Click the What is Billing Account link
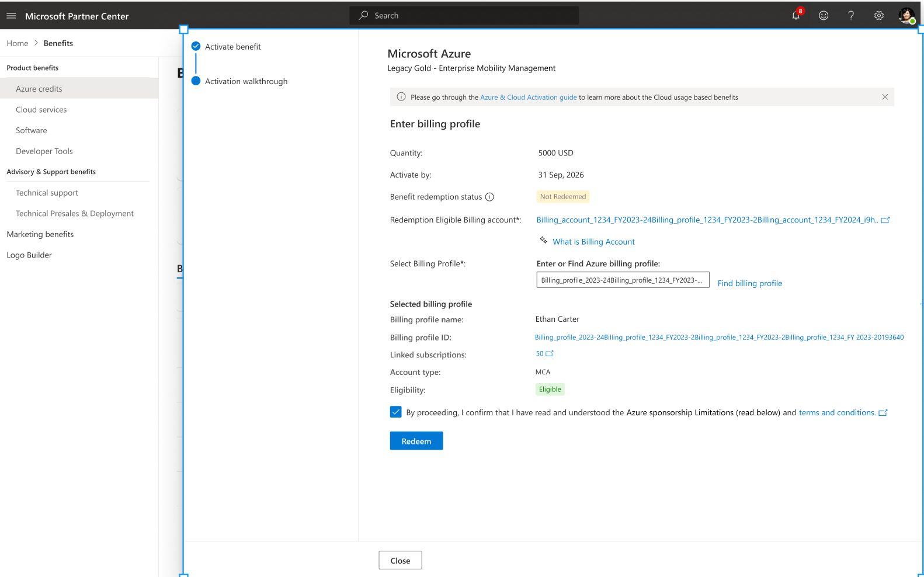The width and height of the screenshot is (924, 577). pos(593,242)
